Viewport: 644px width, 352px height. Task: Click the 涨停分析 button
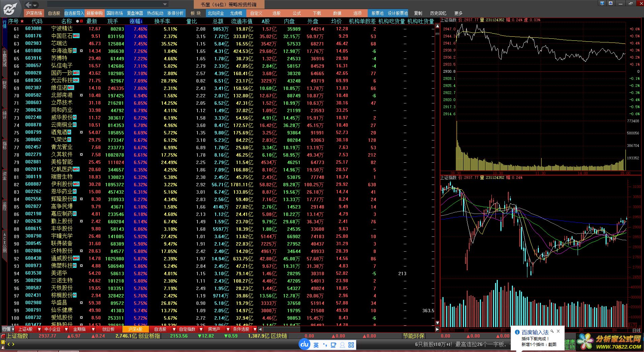point(175,13)
